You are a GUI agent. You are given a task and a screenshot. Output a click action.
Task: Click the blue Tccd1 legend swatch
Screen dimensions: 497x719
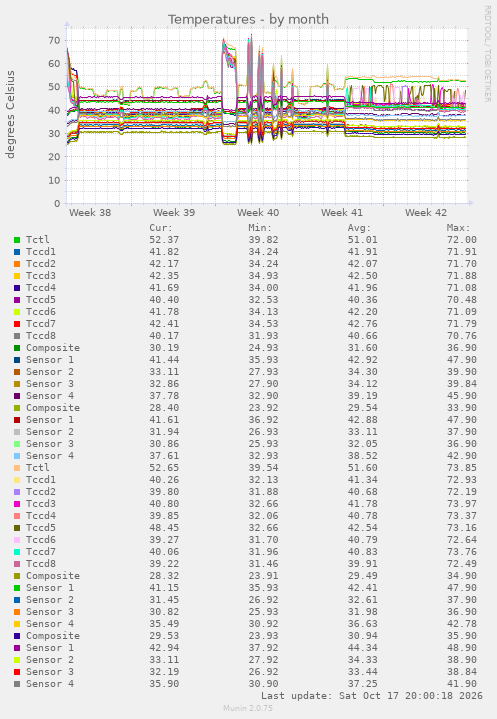[17, 252]
